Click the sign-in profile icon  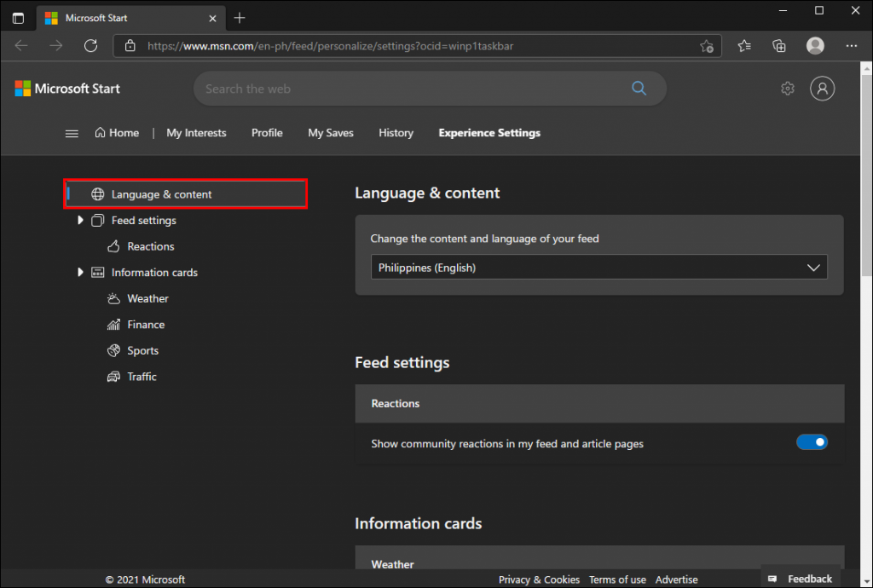pos(822,88)
